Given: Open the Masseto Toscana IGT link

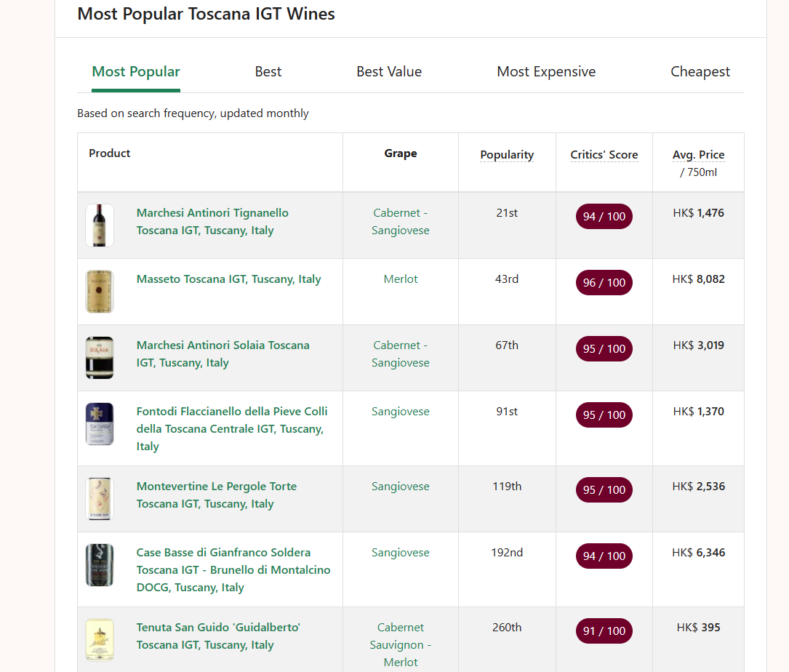Looking at the screenshot, I should coord(228,279).
